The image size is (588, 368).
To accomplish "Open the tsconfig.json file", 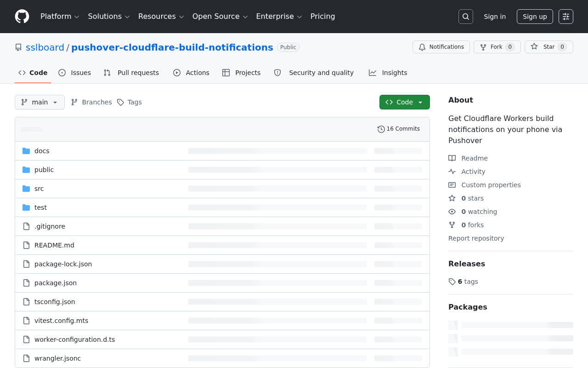I will tap(55, 302).
